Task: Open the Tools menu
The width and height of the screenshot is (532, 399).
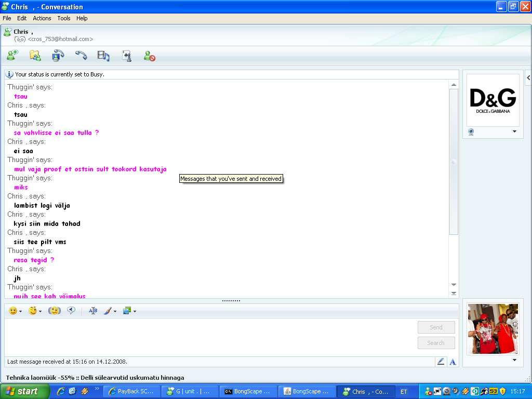Action: coord(63,18)
